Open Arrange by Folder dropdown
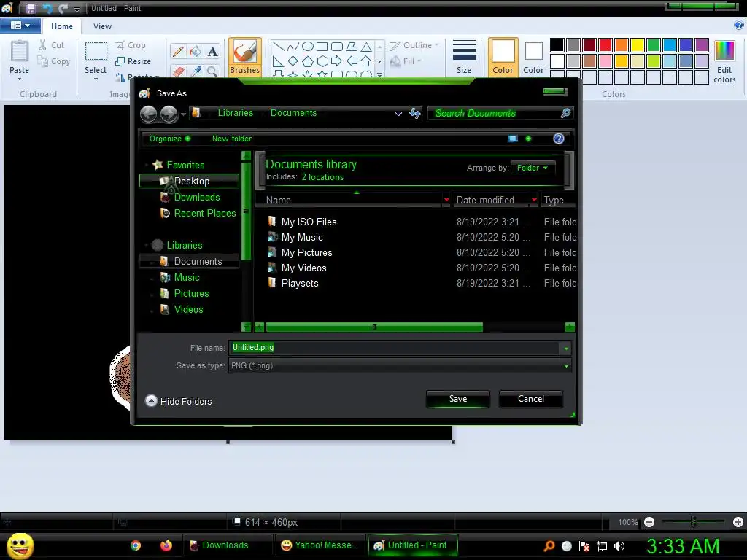This screenshot has height=560, width=747. tap(532, 168)
